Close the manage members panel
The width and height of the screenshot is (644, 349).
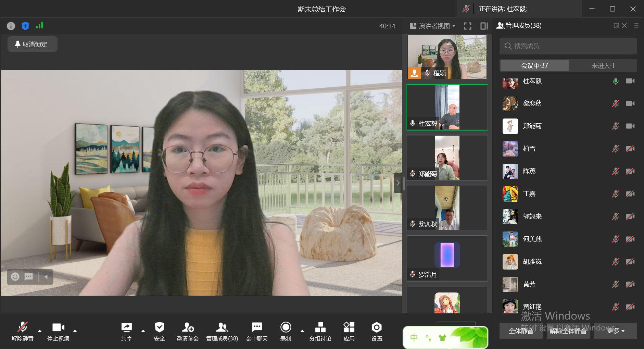624,26
